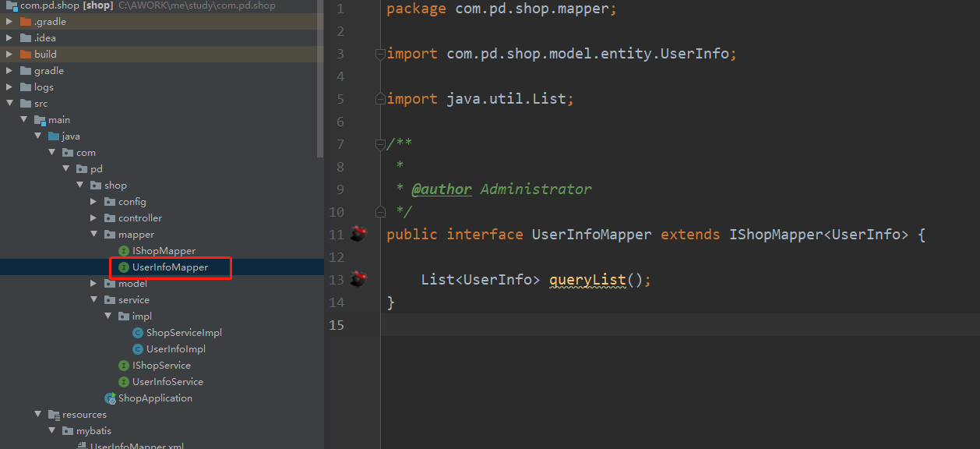Click the @author tag in Javadoc
980x449 pixels.
[x=442, y=189]
